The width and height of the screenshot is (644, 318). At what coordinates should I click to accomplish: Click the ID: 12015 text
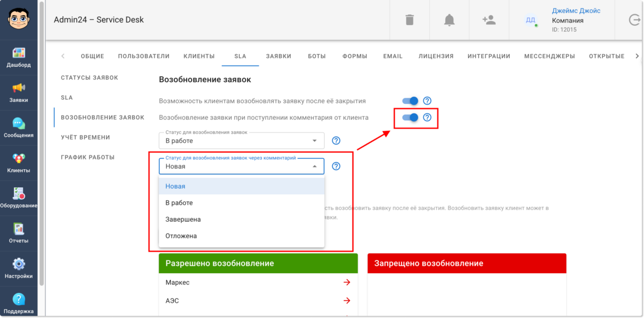click(565, 30)
